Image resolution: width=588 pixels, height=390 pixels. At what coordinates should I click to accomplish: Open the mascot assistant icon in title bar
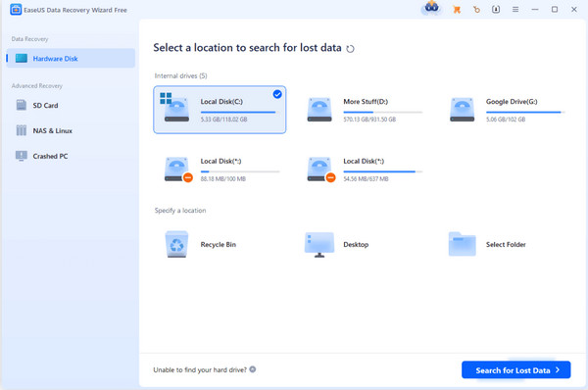point(431,8)
